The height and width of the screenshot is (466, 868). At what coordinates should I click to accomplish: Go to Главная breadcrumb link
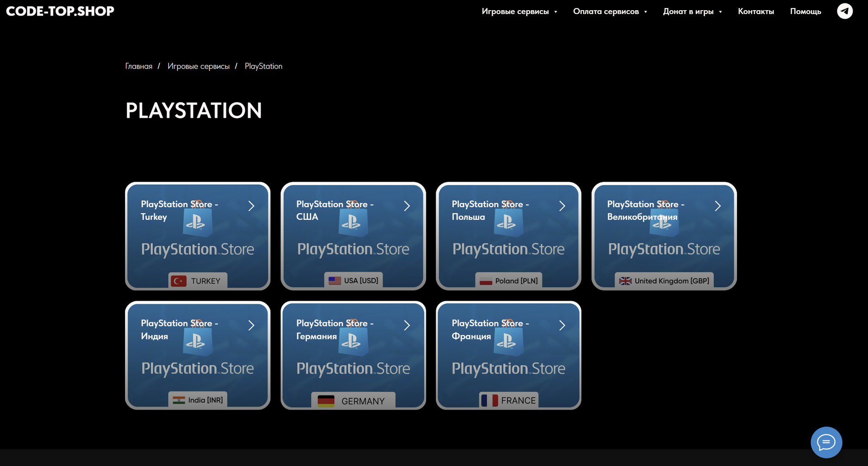click(139, 66)
